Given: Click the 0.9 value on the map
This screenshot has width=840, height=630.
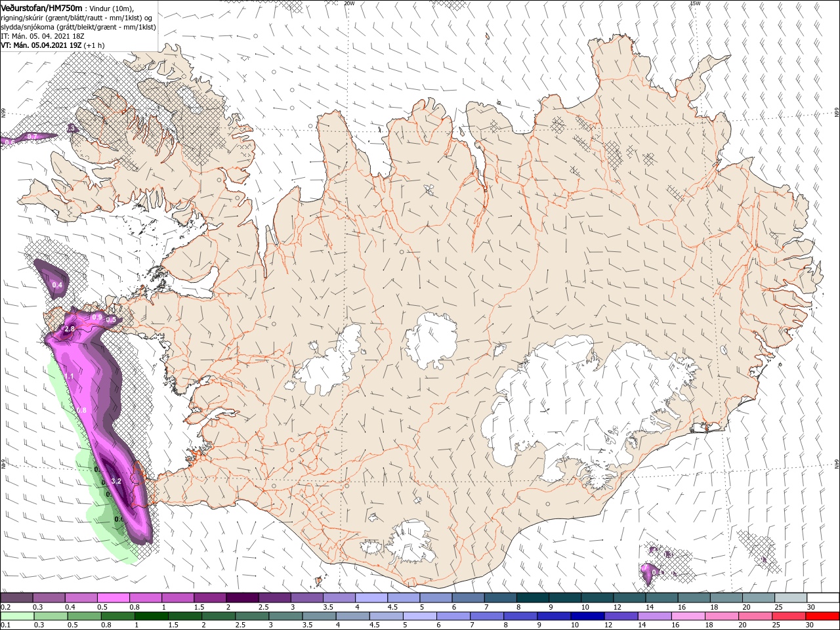Looking at the screenshot, I should 97,318.
